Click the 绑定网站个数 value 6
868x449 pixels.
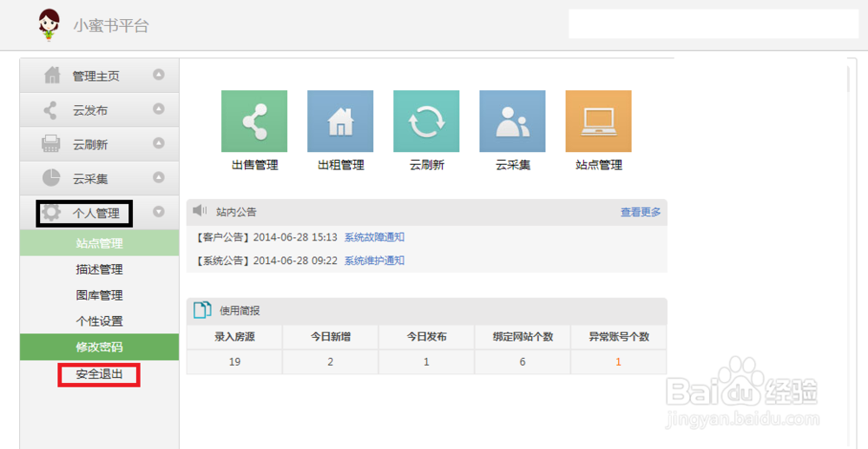coord(523,361)
